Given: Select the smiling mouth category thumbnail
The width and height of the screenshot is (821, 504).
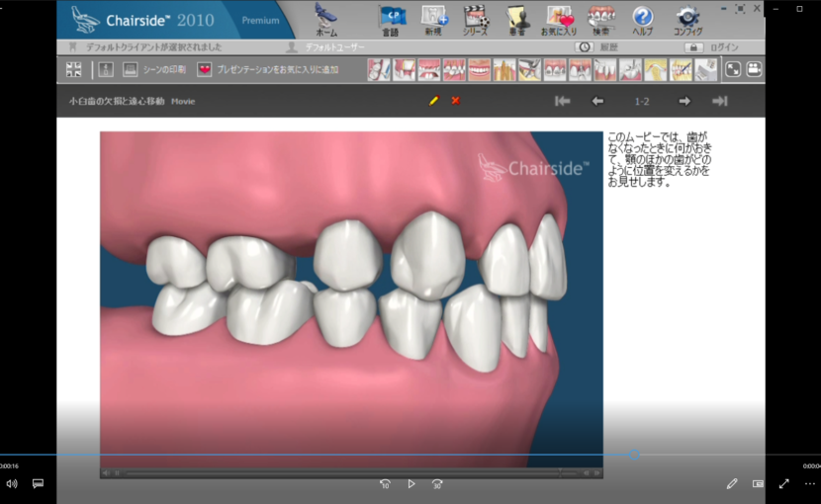Looking at the screenshot, I should 479,69.
